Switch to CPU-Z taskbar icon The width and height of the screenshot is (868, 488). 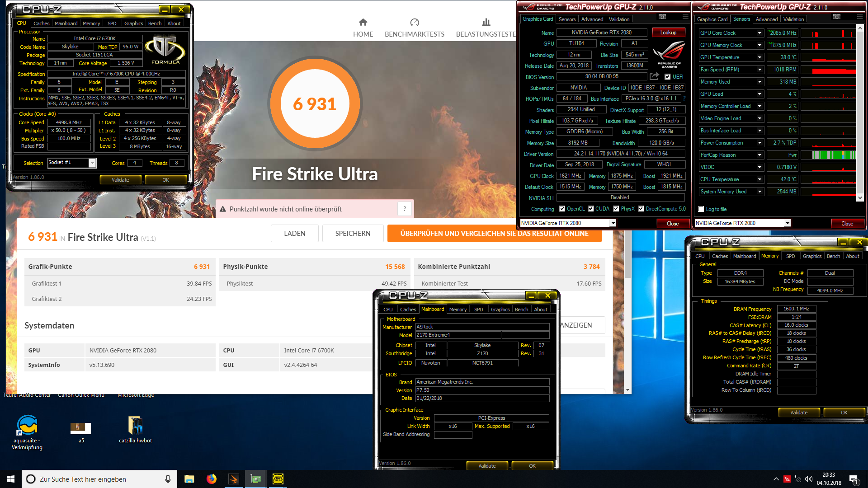tap(278, 479)
